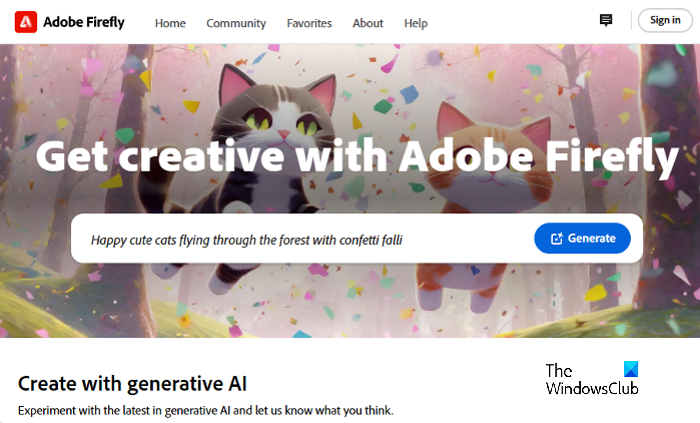700x423 pixels.
Task: Click the "Experiment with the latest" description text
Action: [x=206, y=411]
